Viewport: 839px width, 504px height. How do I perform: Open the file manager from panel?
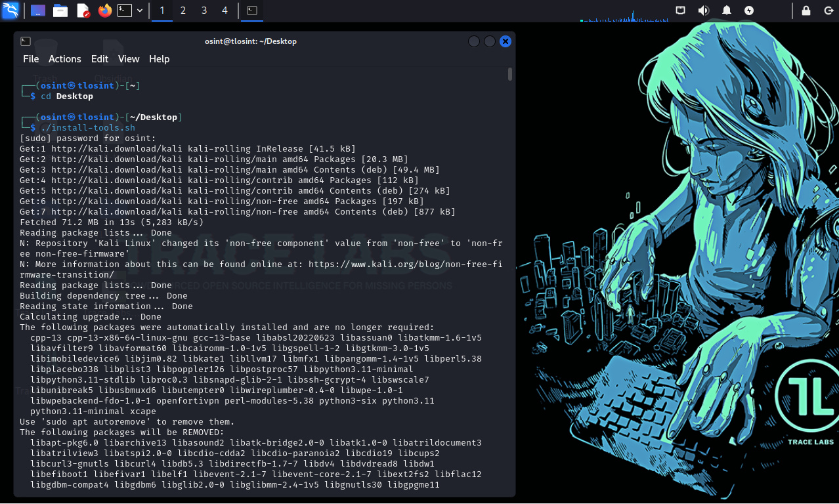tap(60, 10)
